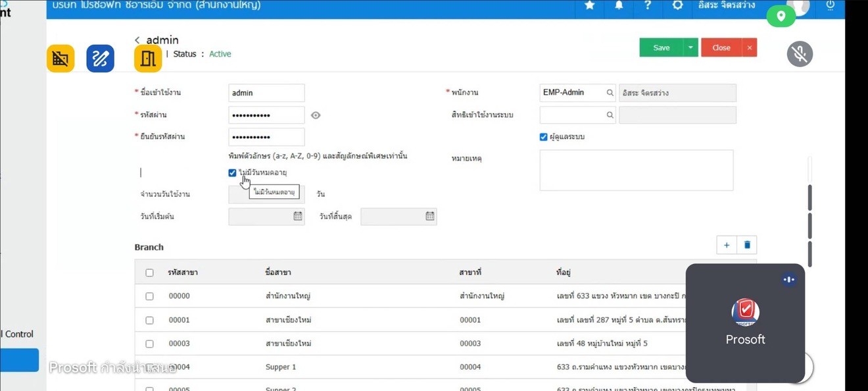Click the help question mark icon
Image resolution: width=868 pixels, height=391 pixels.
point(648,5)
